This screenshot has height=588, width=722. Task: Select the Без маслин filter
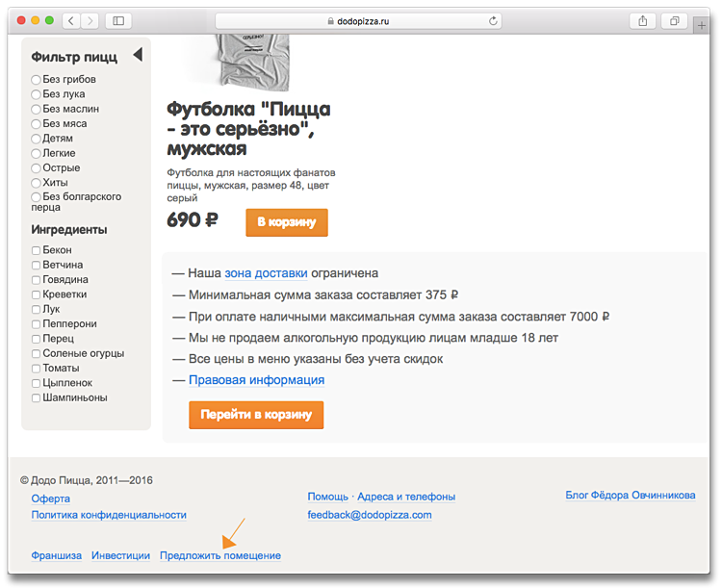pos(36,109)
